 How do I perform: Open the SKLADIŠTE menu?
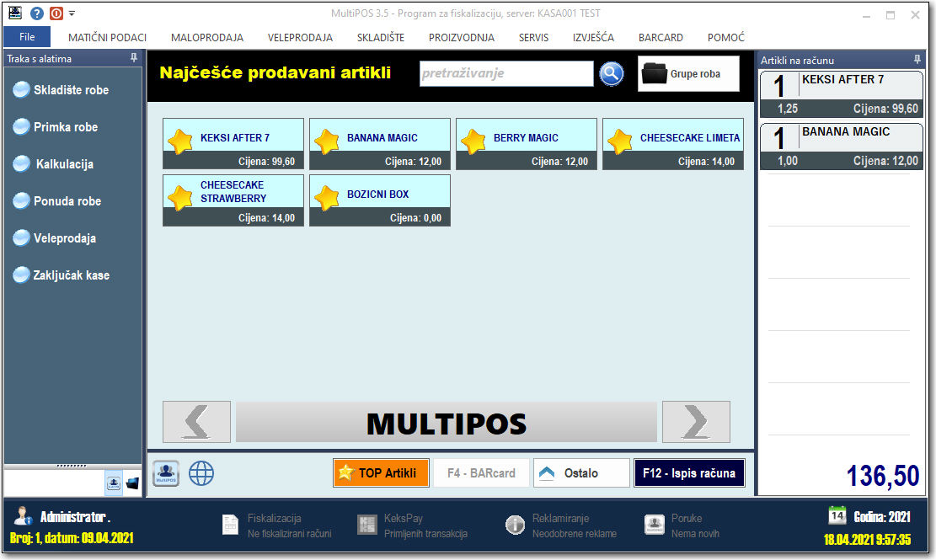[381, 38]
